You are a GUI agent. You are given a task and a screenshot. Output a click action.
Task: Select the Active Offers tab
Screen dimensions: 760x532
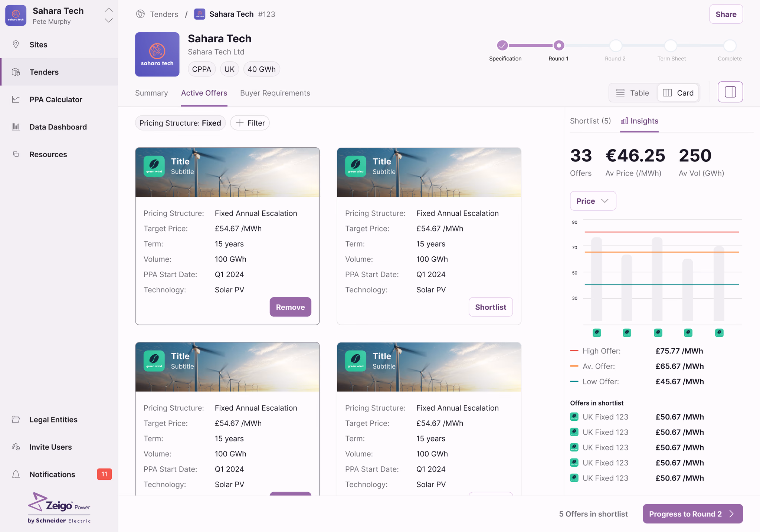[x=204, y=93]
